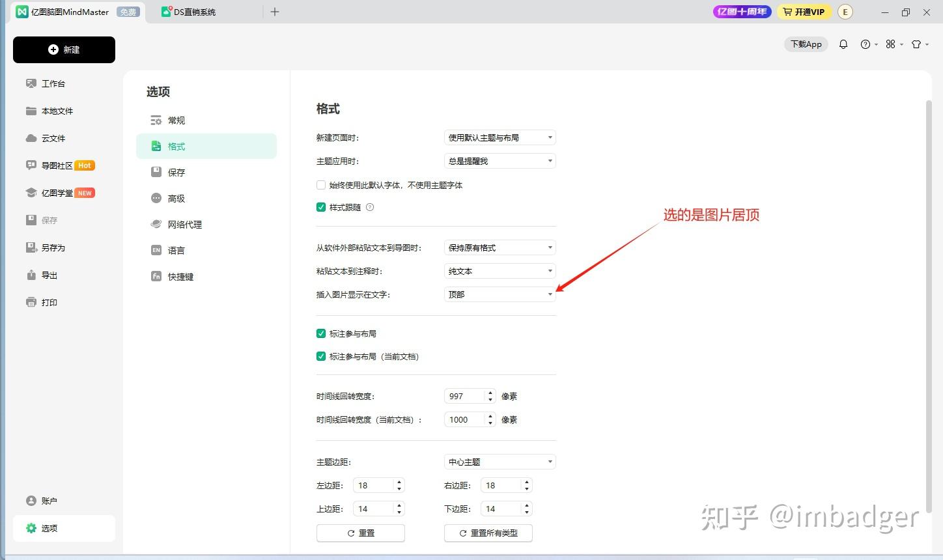The image size is (943, 560).
Task: Toggle the 样式跟随 checkbox
Action: [x=321, y=207]
